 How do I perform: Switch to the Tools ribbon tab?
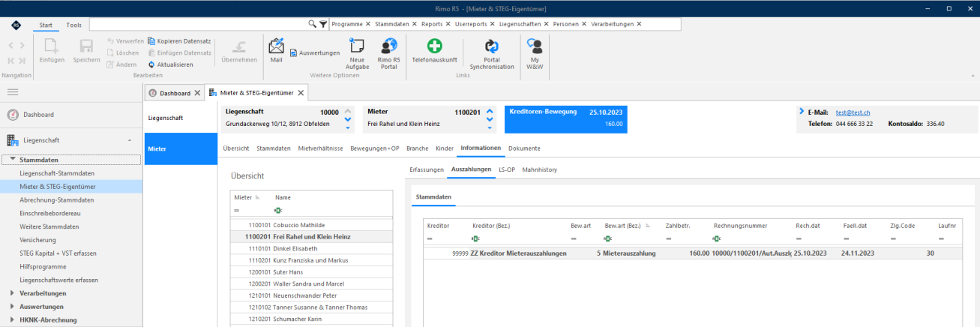(73, 25)
